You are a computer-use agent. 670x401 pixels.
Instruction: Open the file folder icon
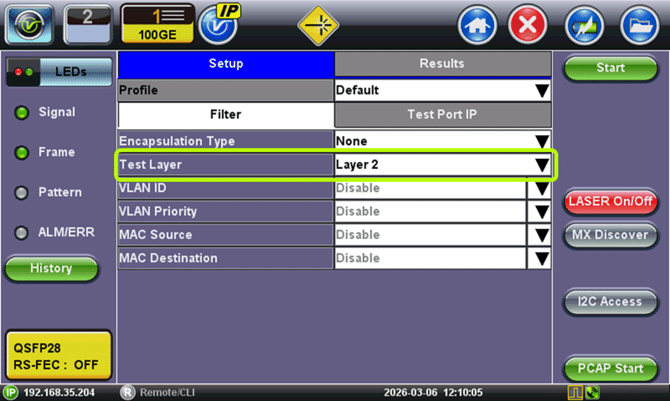[x=636, y=24]
